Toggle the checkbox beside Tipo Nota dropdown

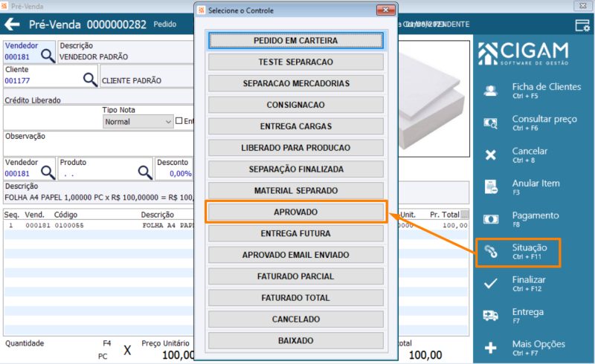pos(179,121)
